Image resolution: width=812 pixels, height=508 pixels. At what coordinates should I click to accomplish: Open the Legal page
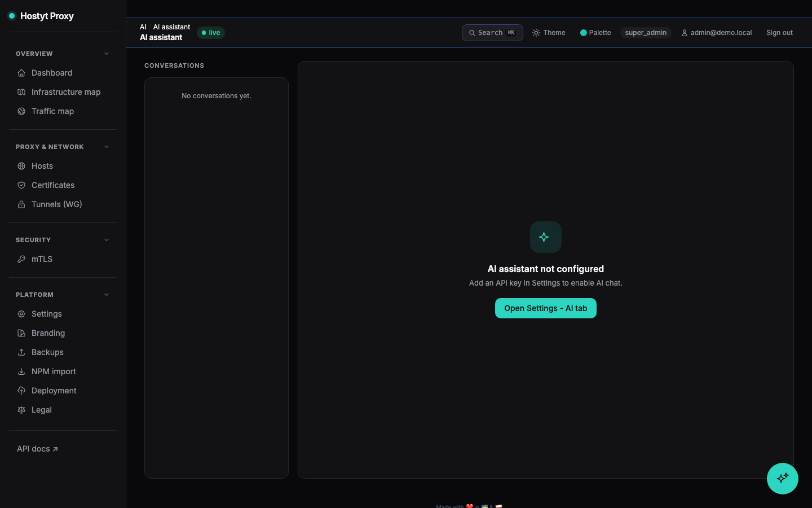tap(63, 410)
